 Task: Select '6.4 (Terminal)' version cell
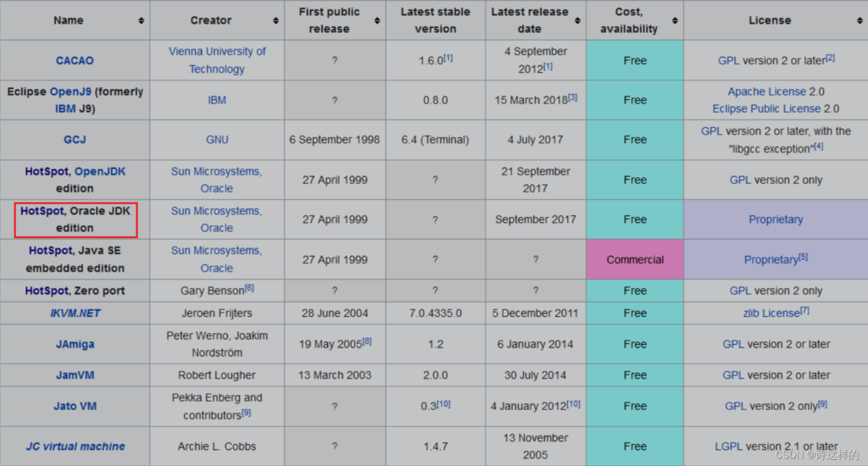435,140
